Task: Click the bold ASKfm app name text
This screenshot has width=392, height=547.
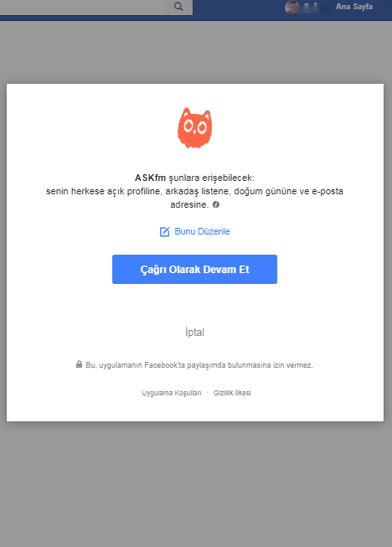Action: (x=150, y=178)
